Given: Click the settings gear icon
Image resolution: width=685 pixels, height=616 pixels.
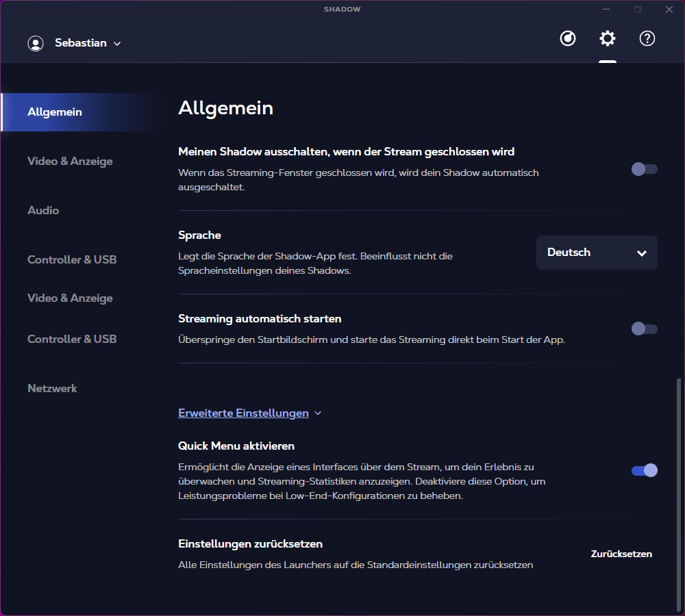Looking at the screenshot, I should coord(607,38).
